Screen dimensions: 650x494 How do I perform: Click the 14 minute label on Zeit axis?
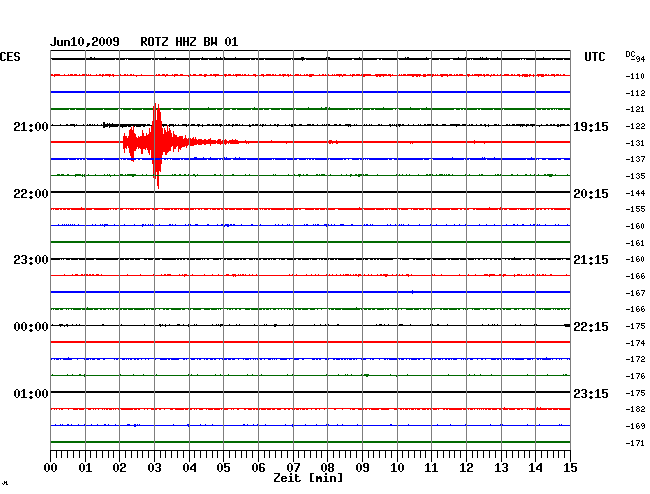pos(535,468)
